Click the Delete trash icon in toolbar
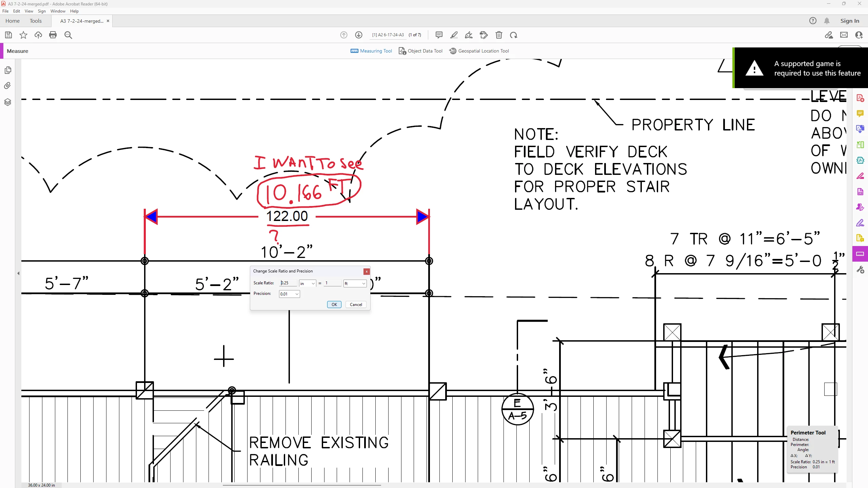Screen dimensions: 868x488 coord(499,35)
